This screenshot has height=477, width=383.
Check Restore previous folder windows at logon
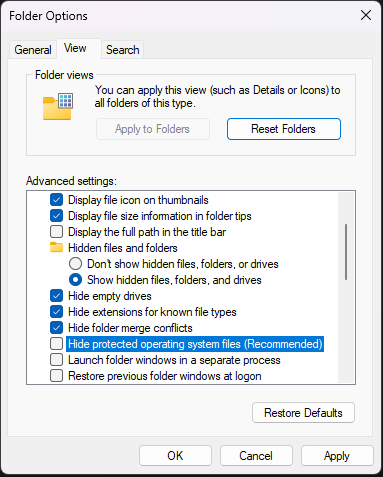[56, 376]
